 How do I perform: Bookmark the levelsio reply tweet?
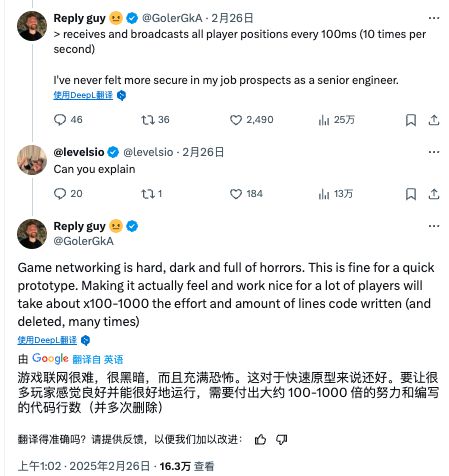click(411, 194)
